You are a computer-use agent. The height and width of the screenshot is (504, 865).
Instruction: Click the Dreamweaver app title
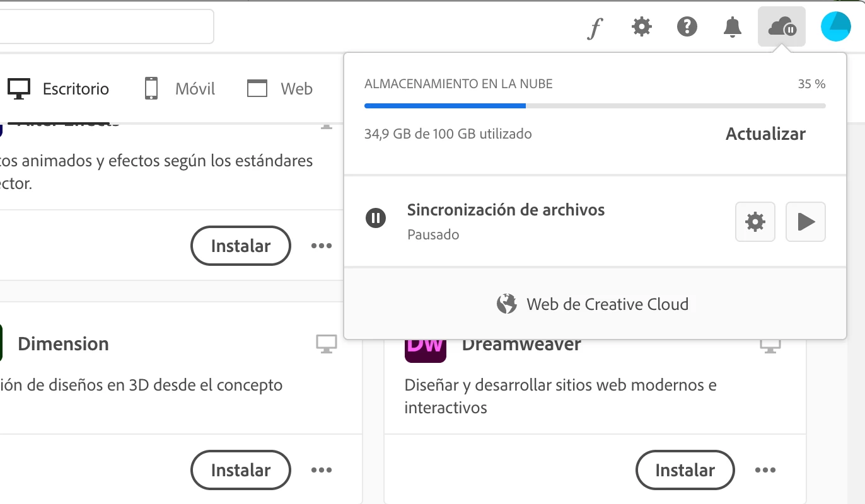521,346
